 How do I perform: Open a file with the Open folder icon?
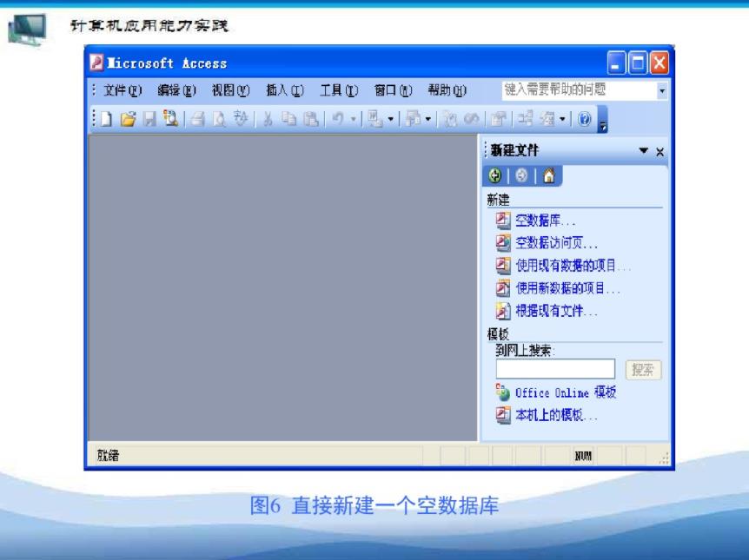click(x=127, y=115)
